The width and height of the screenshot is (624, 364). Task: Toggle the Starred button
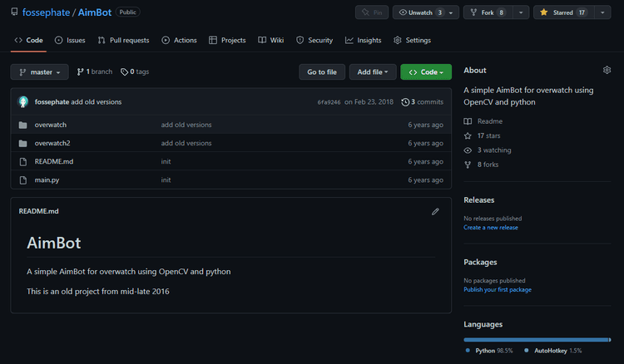[x=563, y=12]
